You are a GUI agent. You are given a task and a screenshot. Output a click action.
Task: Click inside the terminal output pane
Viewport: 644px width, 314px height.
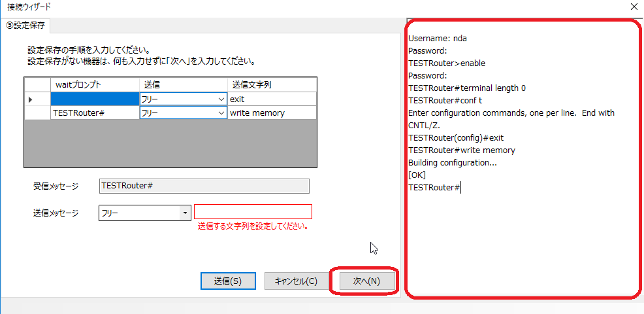coord(523,235)
